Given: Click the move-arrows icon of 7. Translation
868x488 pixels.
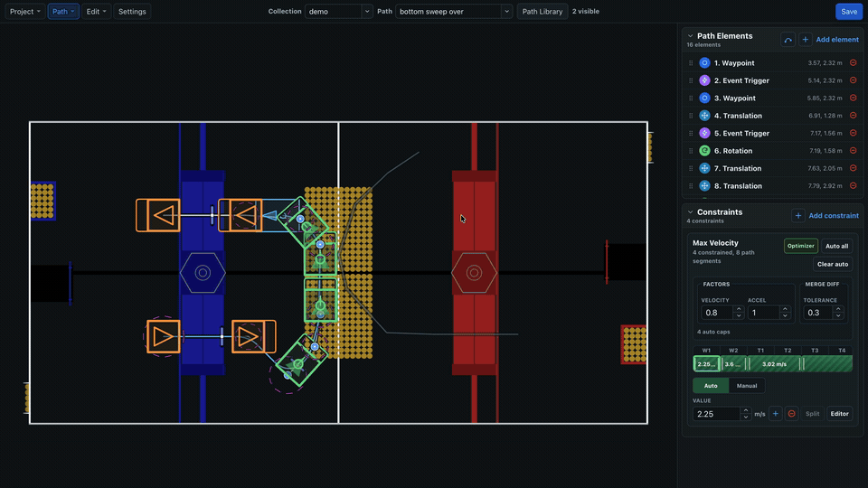Looking at the screenshot, I should pyautogui.click(x=704, y=168).
